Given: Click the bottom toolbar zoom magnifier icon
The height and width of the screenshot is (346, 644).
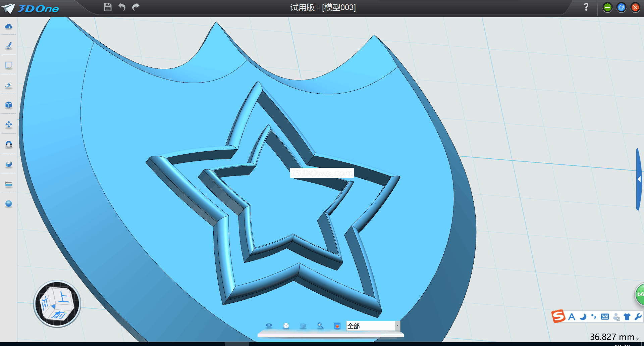Looking at the screenshot, I should 320,326.
